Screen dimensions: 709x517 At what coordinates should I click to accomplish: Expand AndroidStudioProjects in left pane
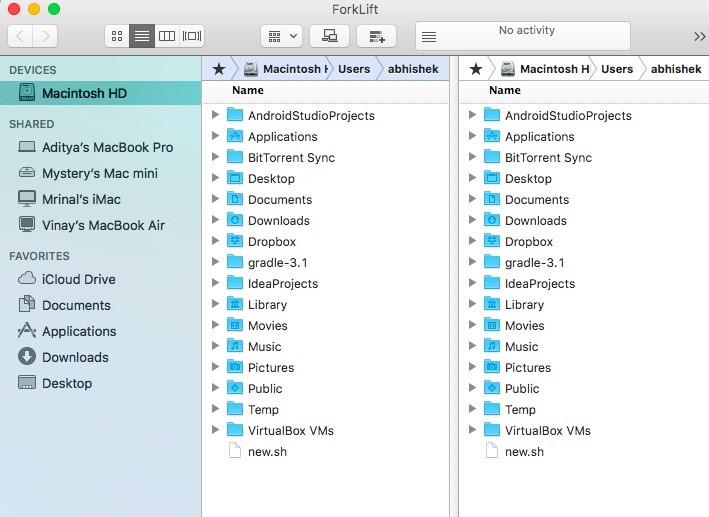point(216,115)
